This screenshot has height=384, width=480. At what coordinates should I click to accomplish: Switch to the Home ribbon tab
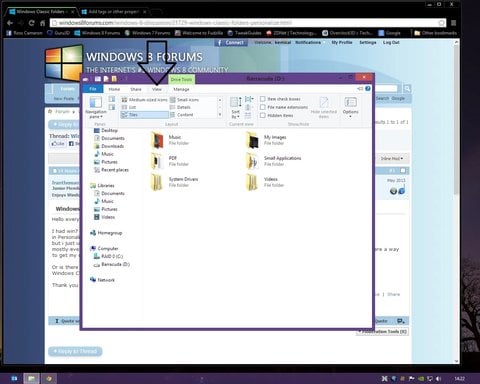coord(114,89)
